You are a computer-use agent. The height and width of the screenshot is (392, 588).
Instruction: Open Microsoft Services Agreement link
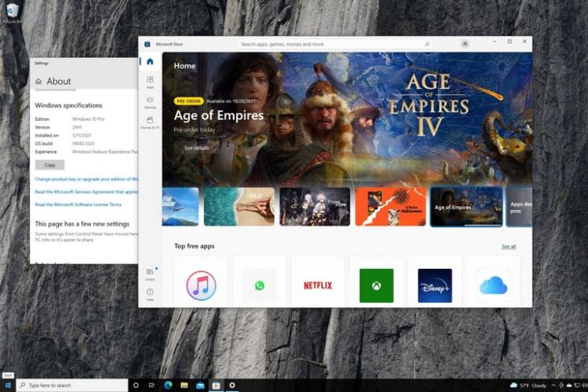coord(87,192)
